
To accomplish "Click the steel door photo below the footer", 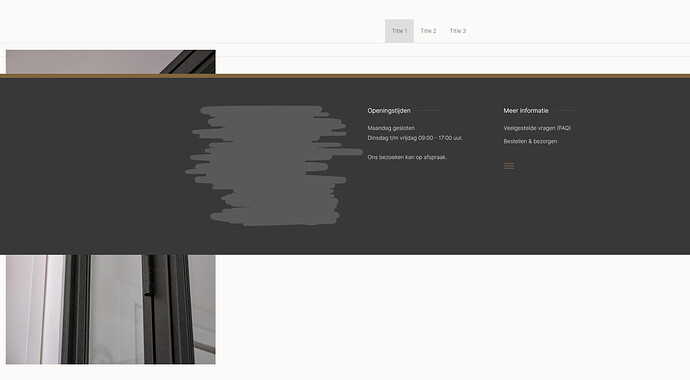I will [x=110, y=309].
